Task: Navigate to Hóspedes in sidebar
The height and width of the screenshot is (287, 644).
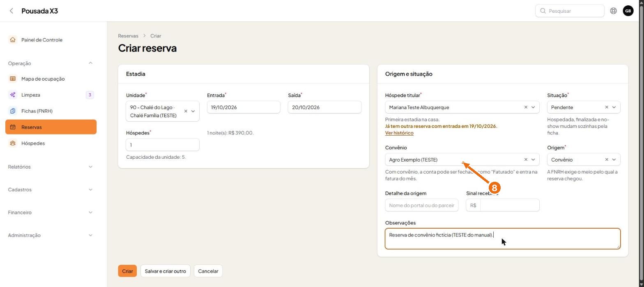Action: 51,143
